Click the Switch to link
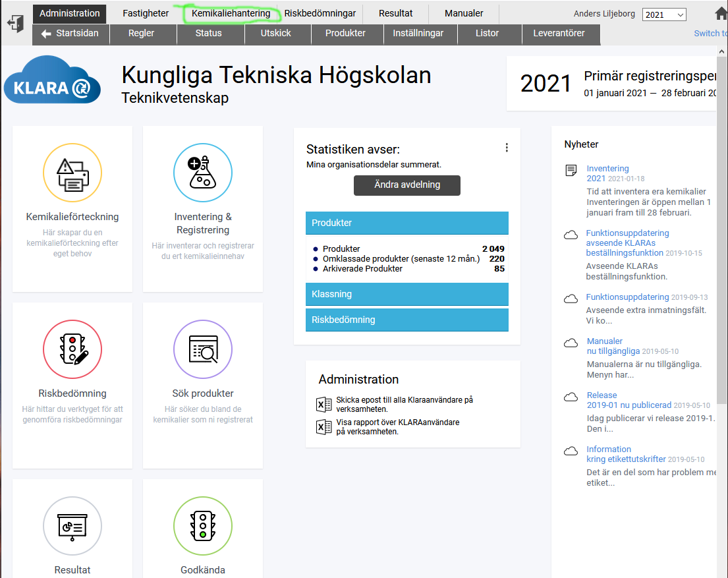The width and height of the screenshot is (728, 578). (x=710, y=34)
